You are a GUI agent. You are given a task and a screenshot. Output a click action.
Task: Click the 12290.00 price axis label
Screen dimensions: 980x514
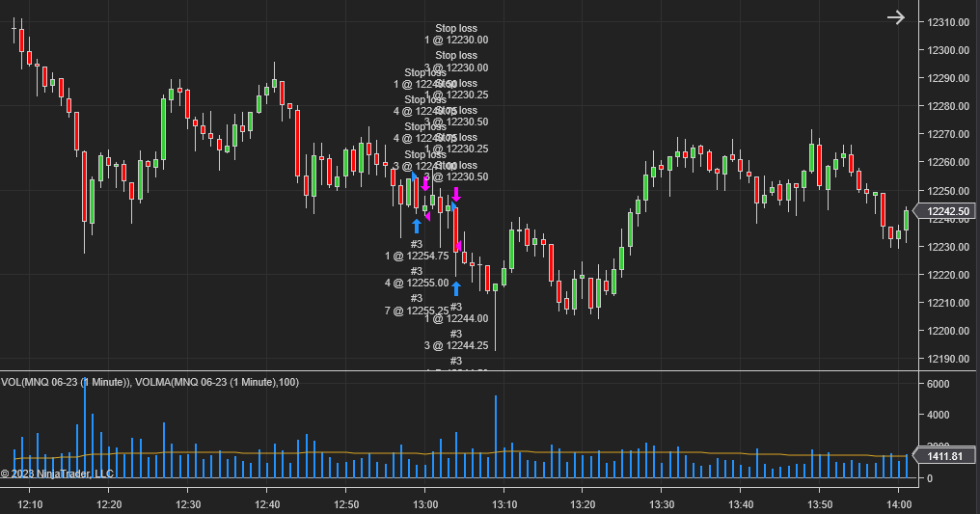pos(948,79)
